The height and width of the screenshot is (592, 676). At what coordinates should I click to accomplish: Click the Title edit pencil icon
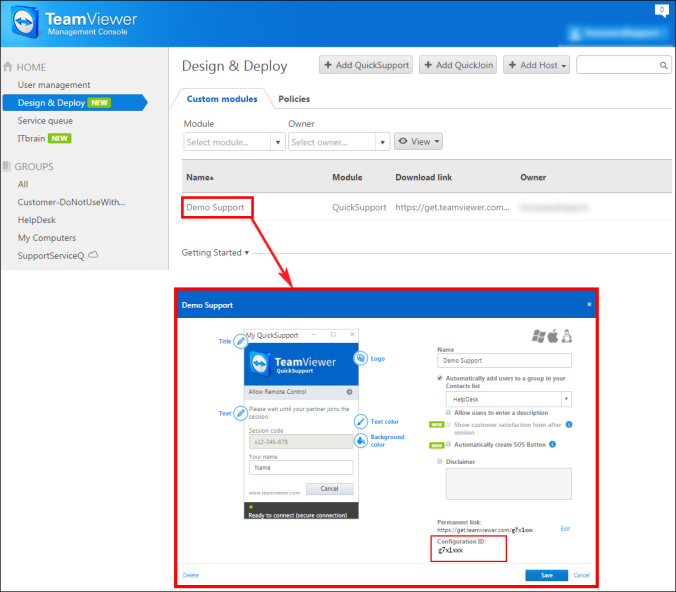coord(241,341)
